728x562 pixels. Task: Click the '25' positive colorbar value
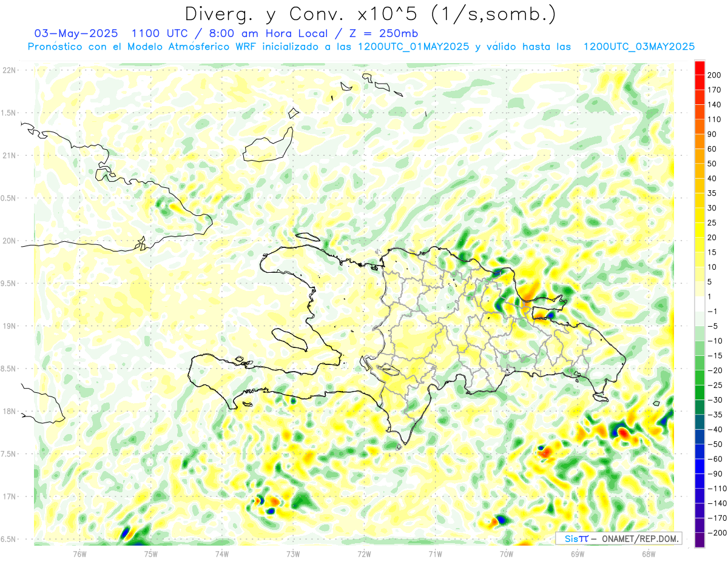tap(712, 222)
